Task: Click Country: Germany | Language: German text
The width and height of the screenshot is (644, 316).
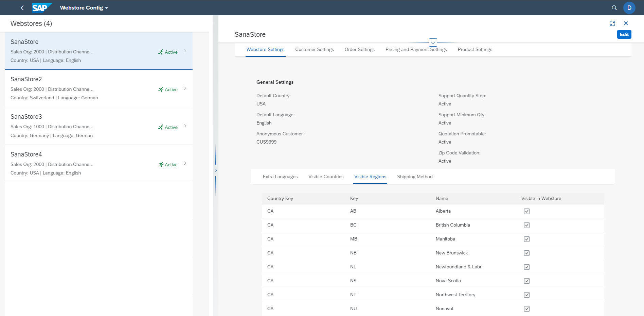Action: pyautogui.click(x=52, y=136)
